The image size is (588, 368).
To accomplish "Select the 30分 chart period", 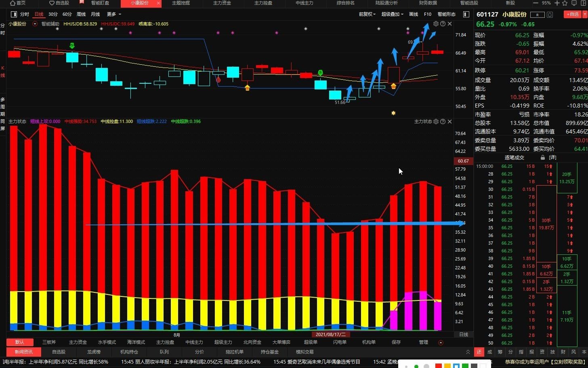I will tap(53, 14).
